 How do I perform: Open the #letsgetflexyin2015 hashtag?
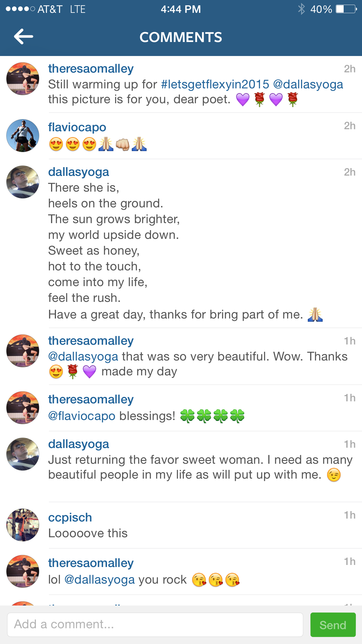(215, 84)
